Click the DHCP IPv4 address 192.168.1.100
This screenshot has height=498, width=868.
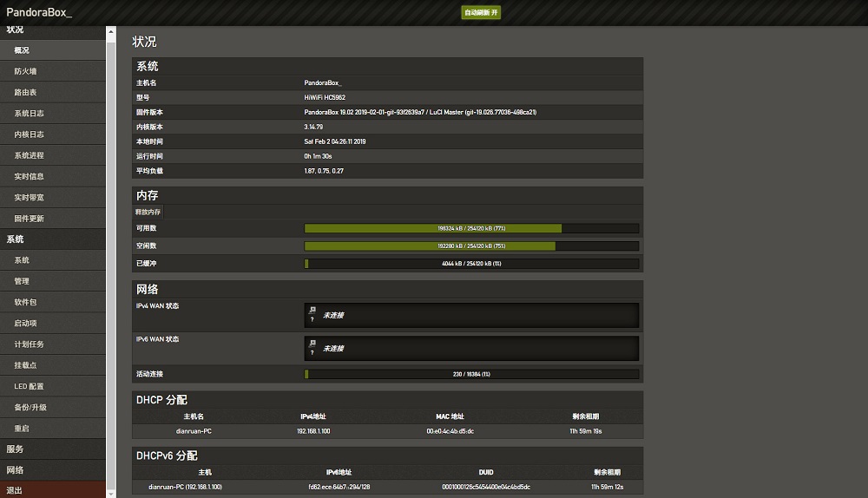click(313, 431)
